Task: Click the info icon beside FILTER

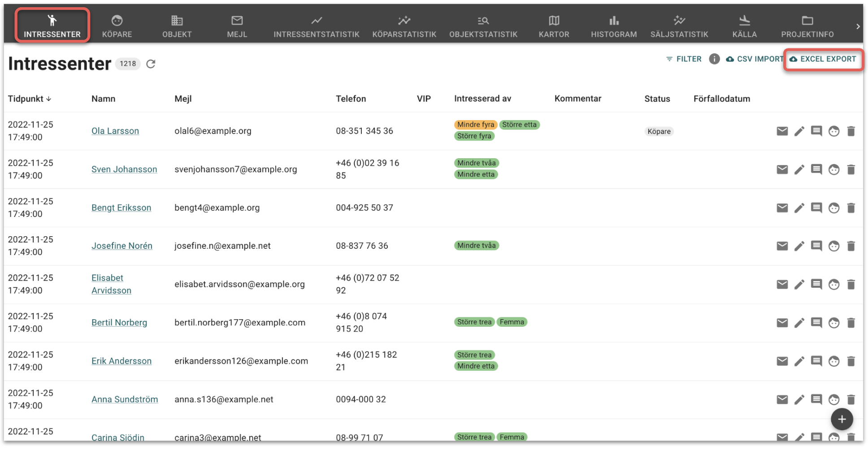Action: click(714, 59)
